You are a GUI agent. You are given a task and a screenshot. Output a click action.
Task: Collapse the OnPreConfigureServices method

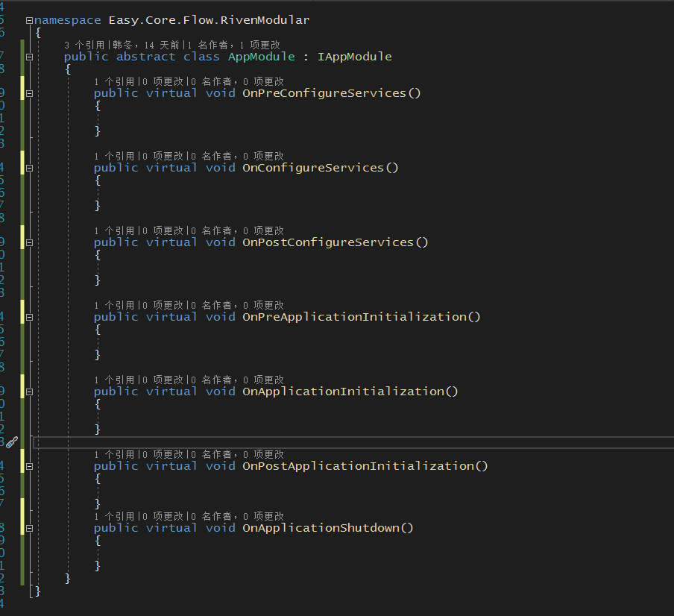pos(29,93)
